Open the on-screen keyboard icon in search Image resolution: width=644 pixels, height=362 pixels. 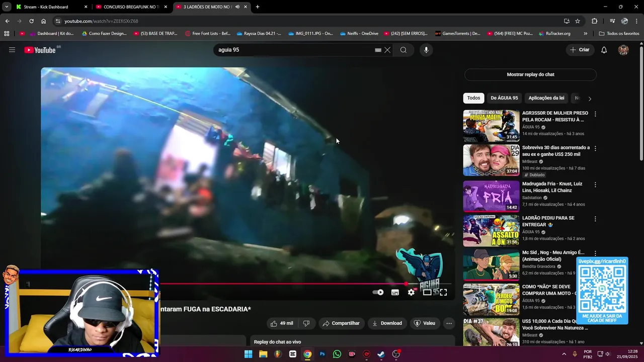pyautogui.click(x=378, y=50)
